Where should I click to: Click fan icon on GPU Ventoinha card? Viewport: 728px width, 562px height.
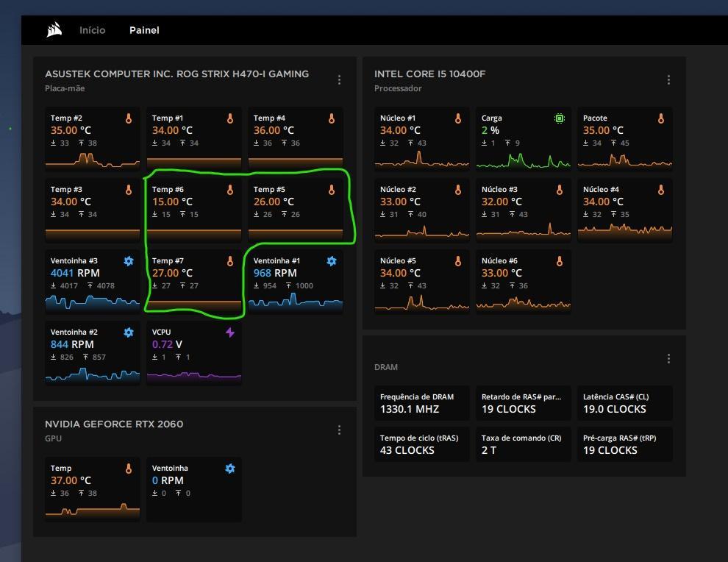(x=230, y=469)
